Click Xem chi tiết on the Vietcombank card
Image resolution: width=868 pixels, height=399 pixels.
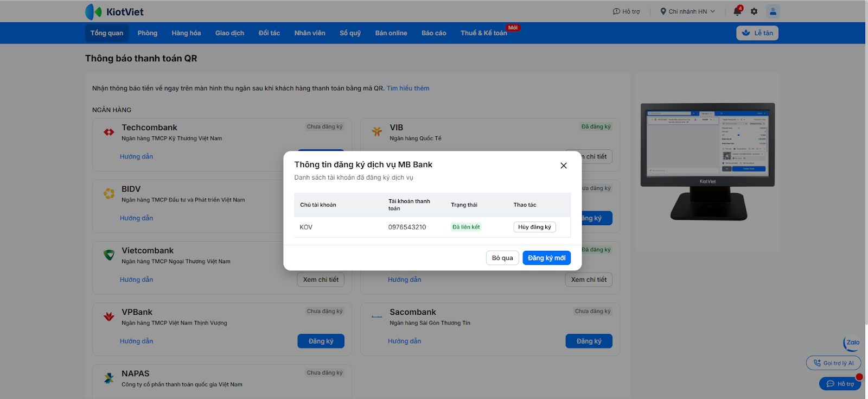321,280
